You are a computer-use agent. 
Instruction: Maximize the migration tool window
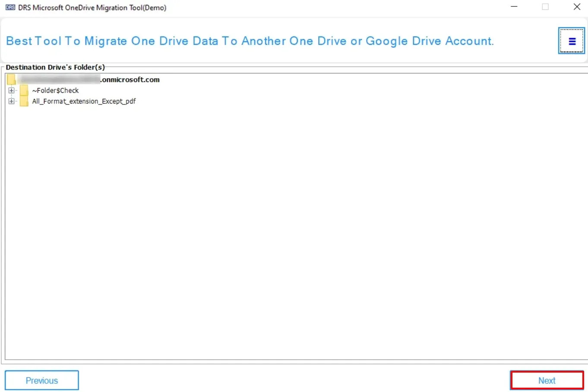point(545,7)
